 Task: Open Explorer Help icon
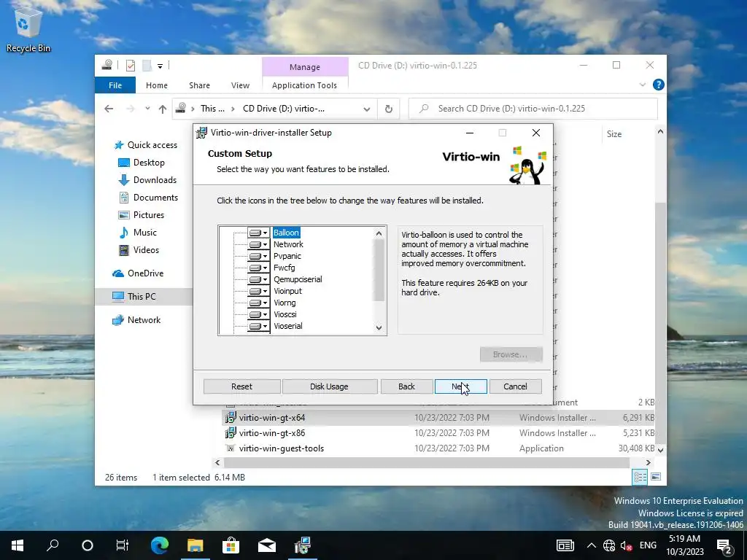coord(659,85)
